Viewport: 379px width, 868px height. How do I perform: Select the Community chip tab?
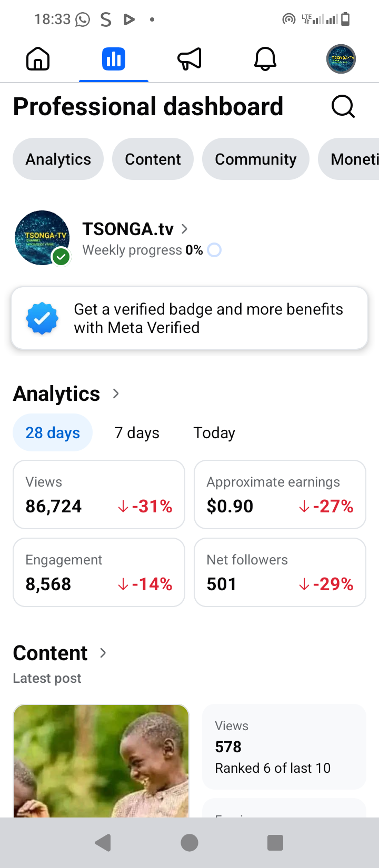256,159
